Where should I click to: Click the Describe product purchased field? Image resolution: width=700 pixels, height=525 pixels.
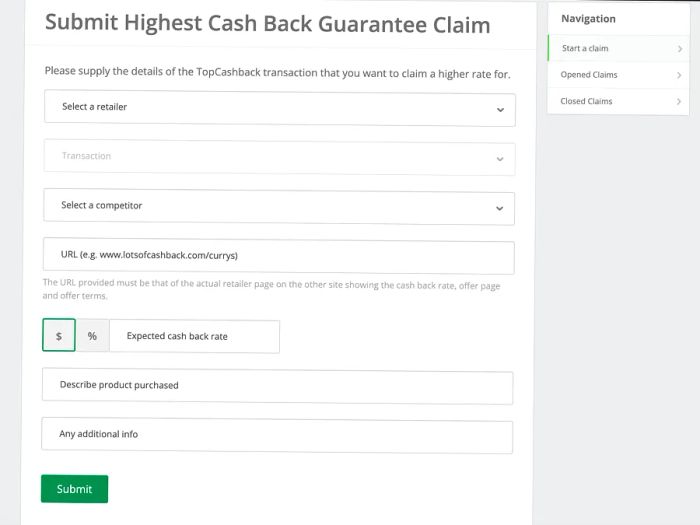(x=277, y=386)
